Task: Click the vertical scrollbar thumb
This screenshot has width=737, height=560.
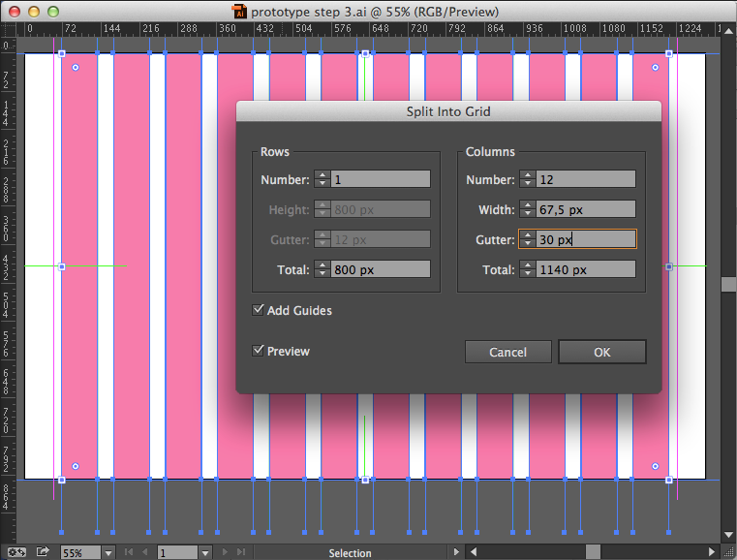Action: [x=727, y=285]
